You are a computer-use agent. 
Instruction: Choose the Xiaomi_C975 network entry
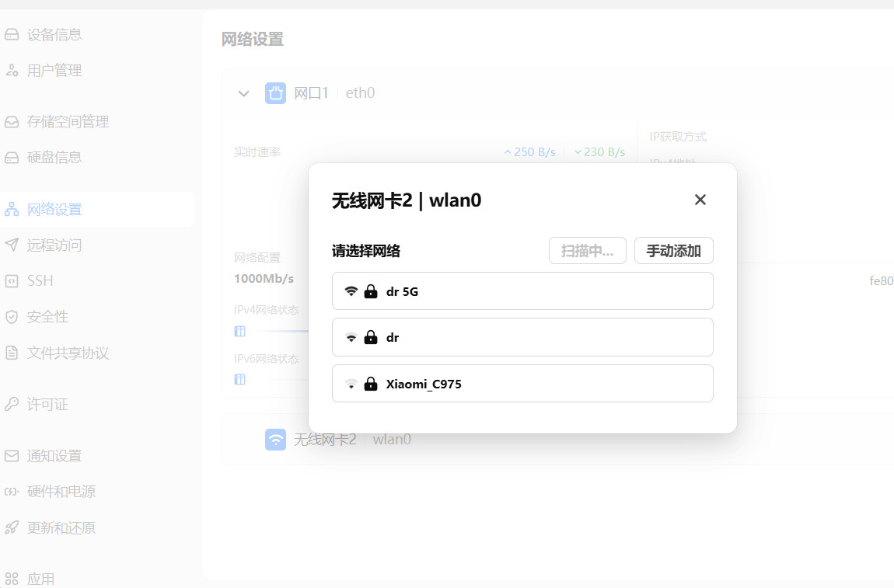click(522, 384)
